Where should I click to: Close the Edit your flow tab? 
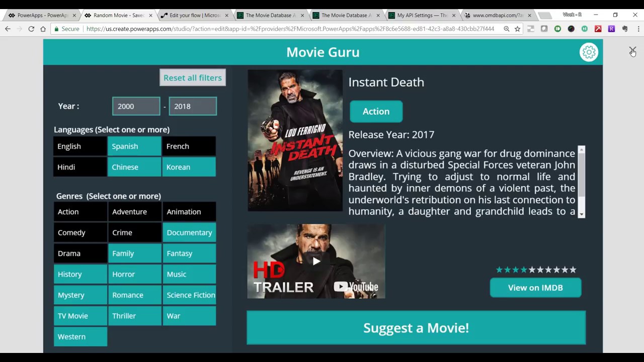(x=226, y=16)
